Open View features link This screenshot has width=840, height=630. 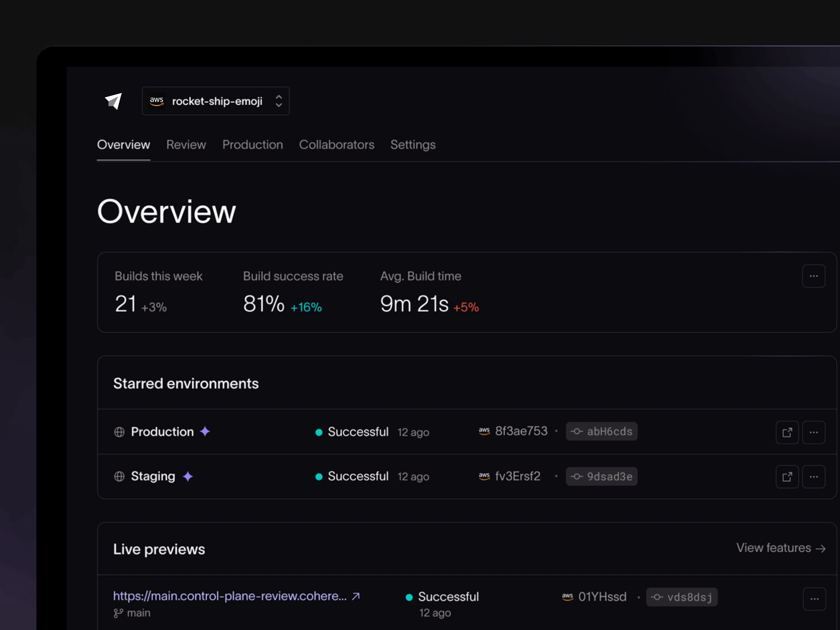[781, 548]
